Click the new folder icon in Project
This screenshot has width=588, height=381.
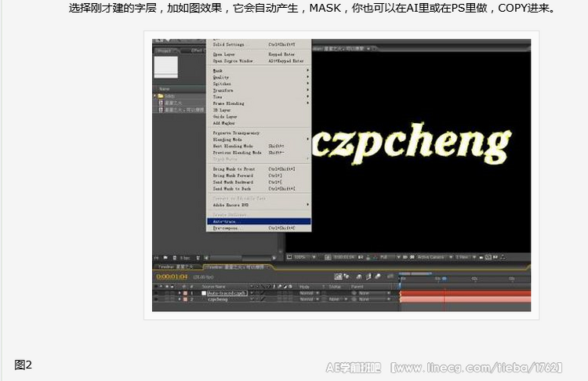(x=165, y=258)
